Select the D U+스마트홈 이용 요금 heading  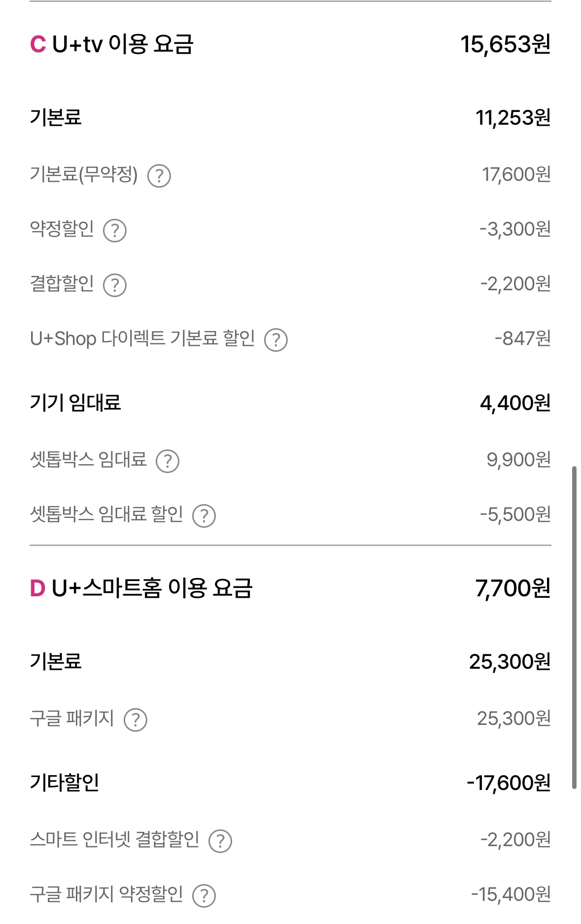click(x=141, y=588)
